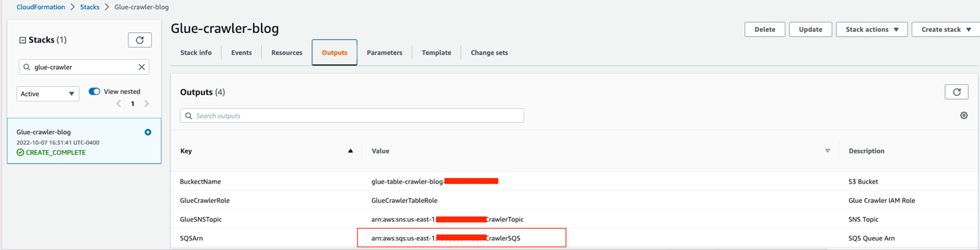Open the Events tab

click(x=241, y=53)
